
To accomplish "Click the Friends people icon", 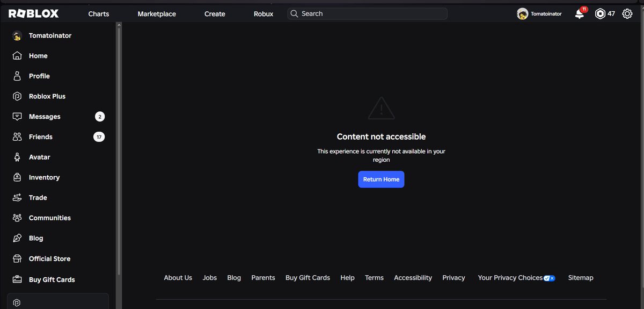I will [x=17, y=137].
